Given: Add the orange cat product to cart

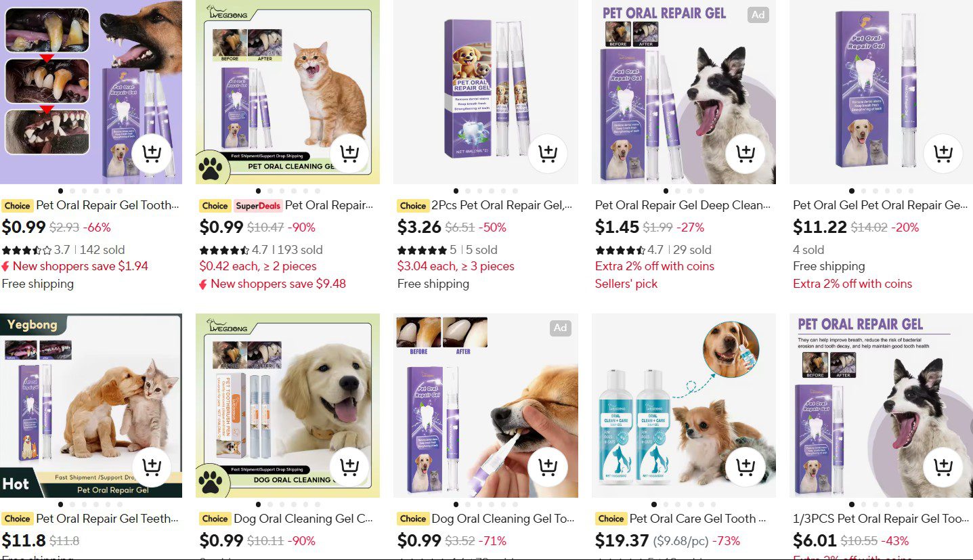Looking at the screenshot, I should point(349,154).
